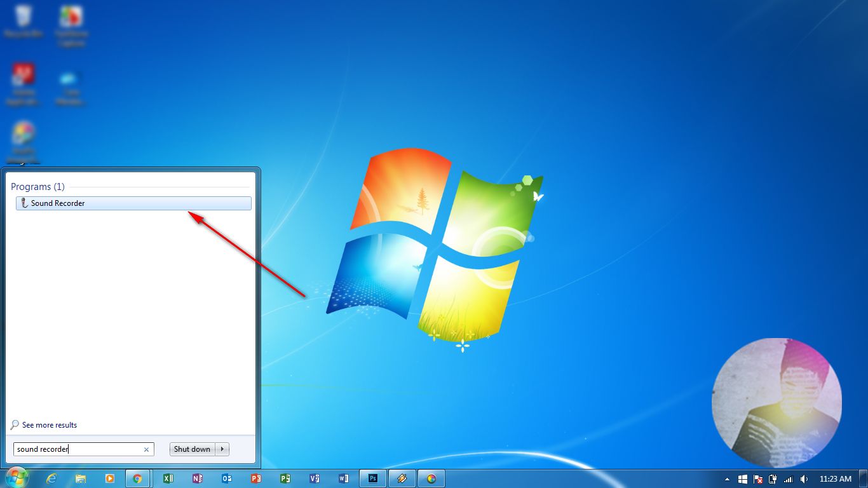Open the color wheel app on the taskbar
868x488 pixels.
(x=431, y=478)
